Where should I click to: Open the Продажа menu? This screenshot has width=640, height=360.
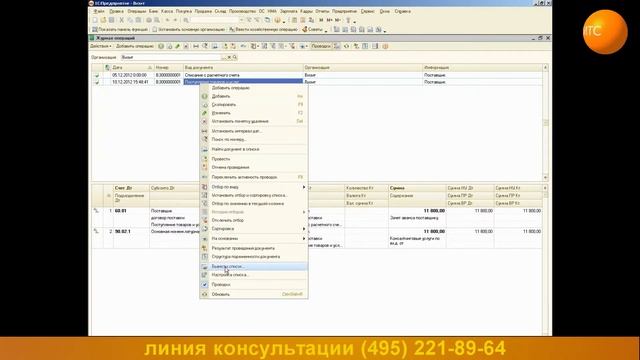tap(203, 11)
